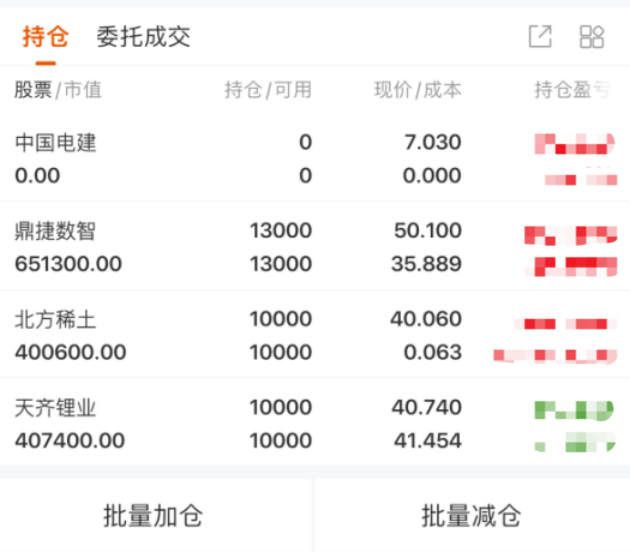The image size is (630, 552).
Task: Sort by 持仓/可用 column header
Action: click(268, 90)
